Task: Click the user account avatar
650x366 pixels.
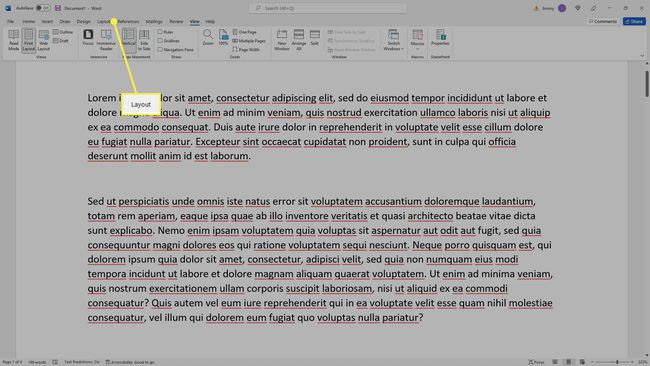Action: point(562,8)
